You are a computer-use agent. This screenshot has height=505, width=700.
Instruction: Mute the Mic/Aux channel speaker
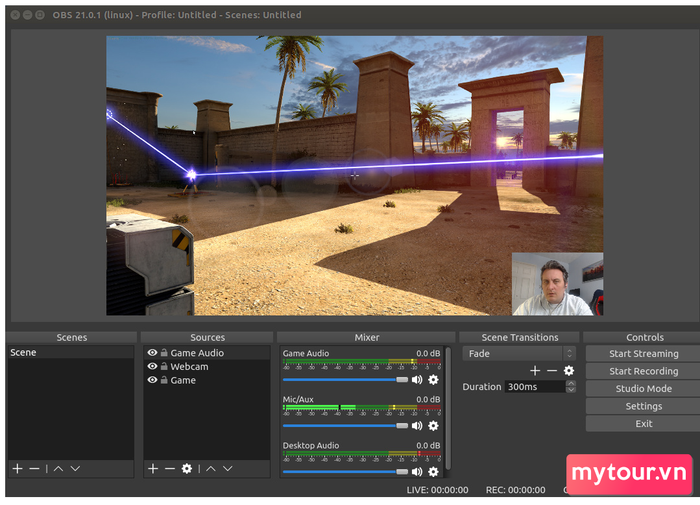click(x=417, y=426)
